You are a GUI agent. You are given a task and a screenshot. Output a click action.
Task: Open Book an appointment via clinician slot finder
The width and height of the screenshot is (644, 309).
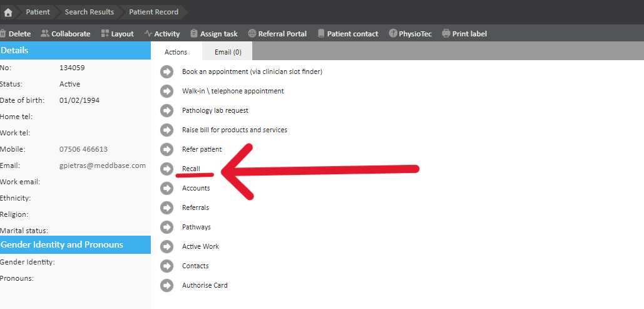tap(252, 71)
